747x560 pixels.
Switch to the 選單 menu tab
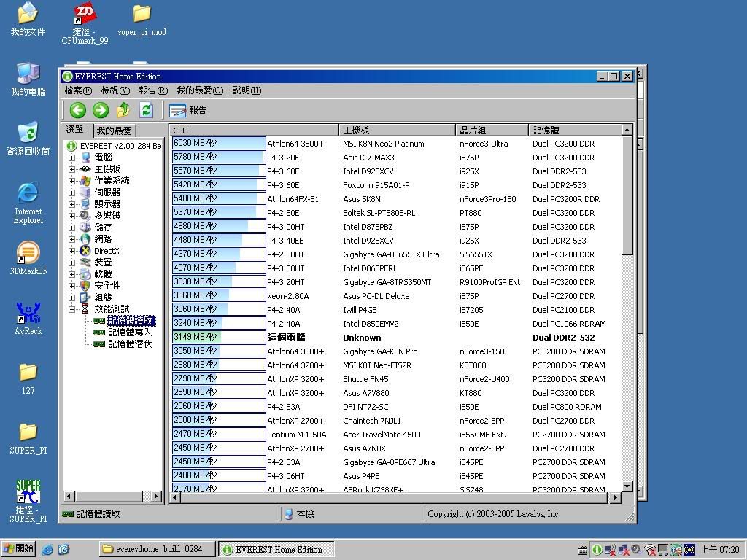click(75, 130)
